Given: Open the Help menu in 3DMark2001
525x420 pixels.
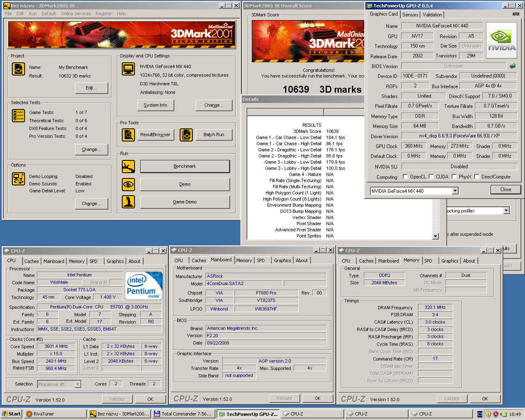Looking at the screenshot, I should click(121, 14).
